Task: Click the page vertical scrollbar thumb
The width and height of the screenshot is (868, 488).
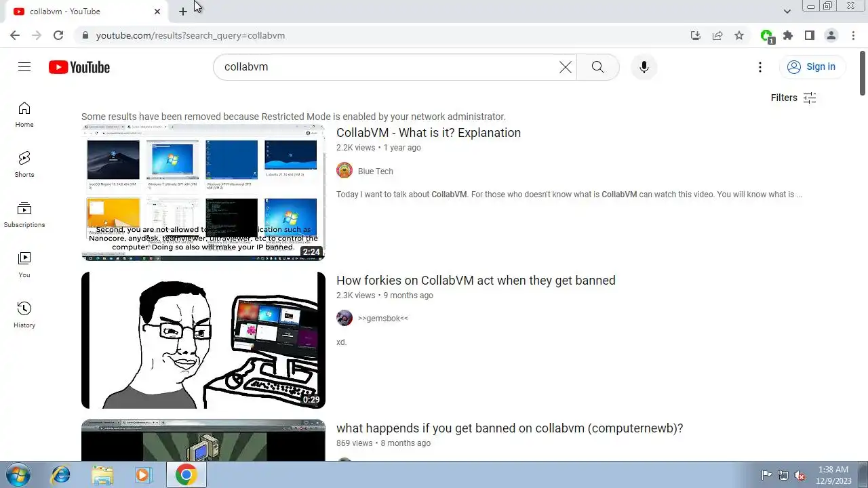Action: click(863, 73)
